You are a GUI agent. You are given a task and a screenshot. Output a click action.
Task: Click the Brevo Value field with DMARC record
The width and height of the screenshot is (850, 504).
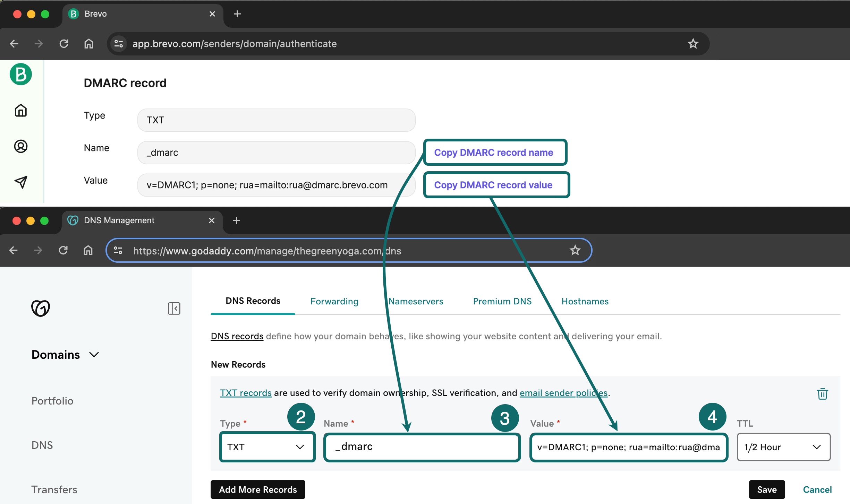click(x=276, y=185)
